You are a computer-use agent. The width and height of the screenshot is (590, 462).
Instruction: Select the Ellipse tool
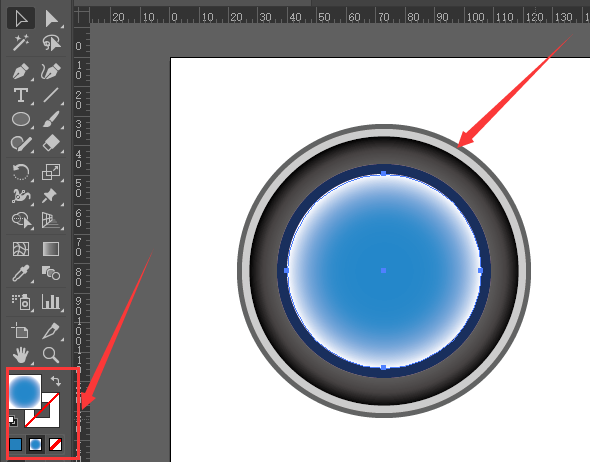point(21,120)
